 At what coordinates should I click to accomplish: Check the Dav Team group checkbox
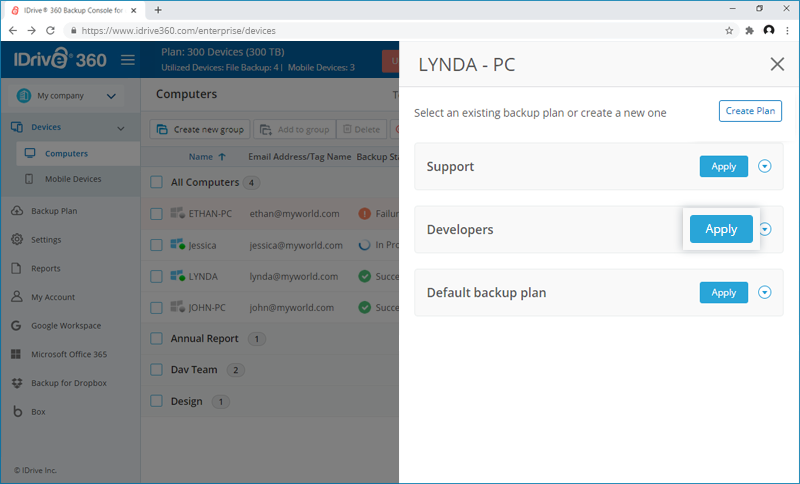tap(156, 370)
